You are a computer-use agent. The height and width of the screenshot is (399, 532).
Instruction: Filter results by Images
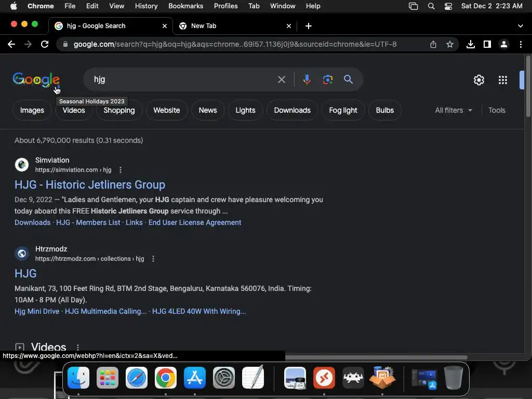[32, 110]
